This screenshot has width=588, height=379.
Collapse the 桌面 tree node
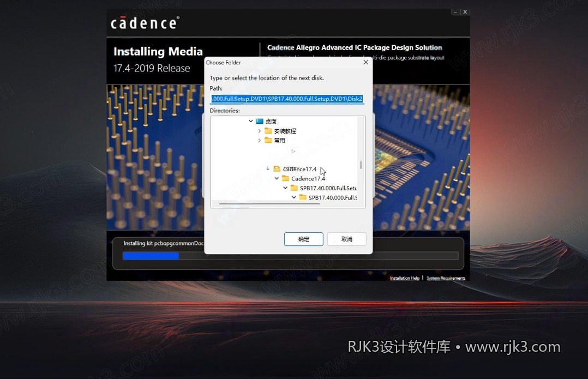click(251, 121)
